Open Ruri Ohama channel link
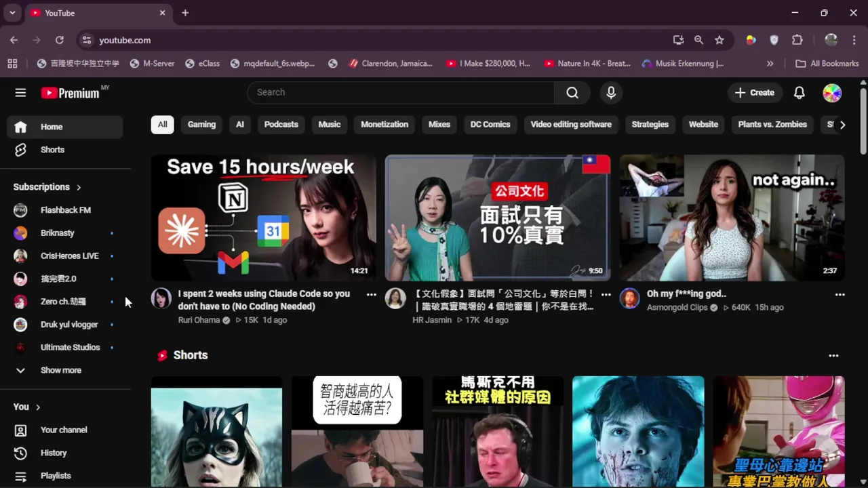The image size is (868, 488). click(x=199, y=321)
